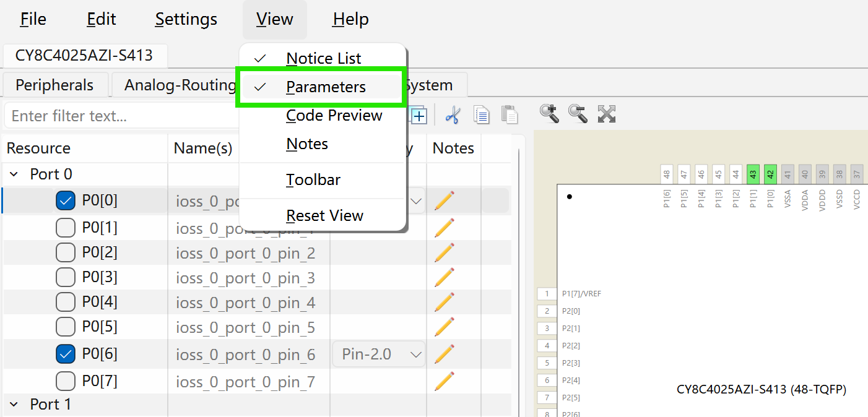Select pin 37 VCCD on chip
This screenshot has width=868, height=417.
click(x=857, y=174)
